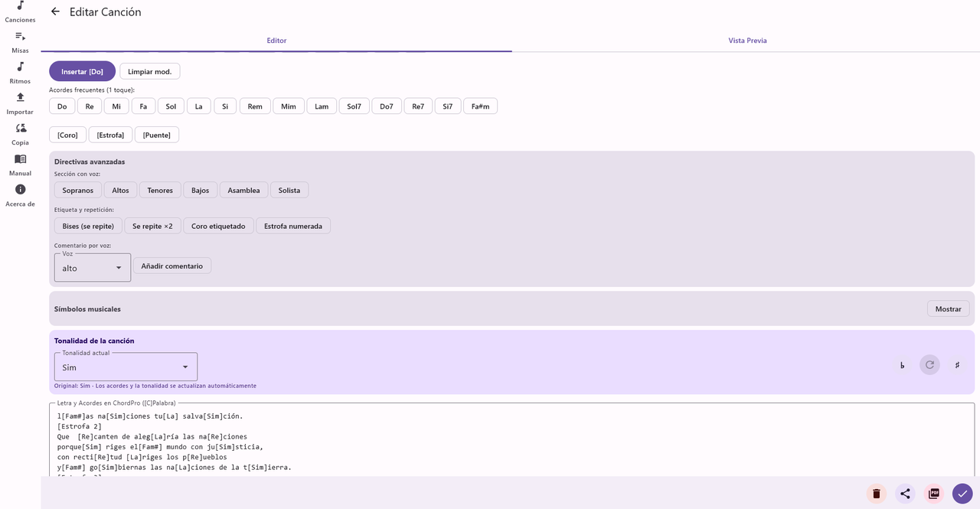Viewport: 980px width, 509px height.
Task: Click the Insertar [Do] button
Action: coord(82,71)
